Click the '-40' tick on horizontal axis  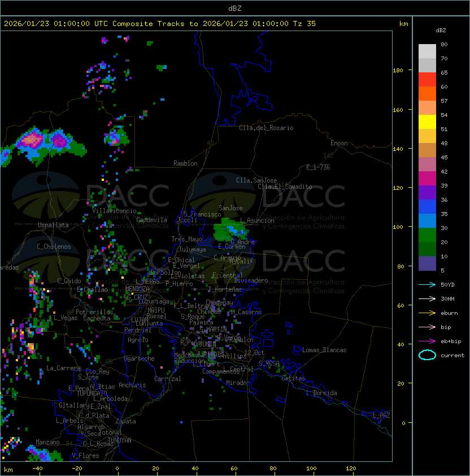[x=37, y=468]
